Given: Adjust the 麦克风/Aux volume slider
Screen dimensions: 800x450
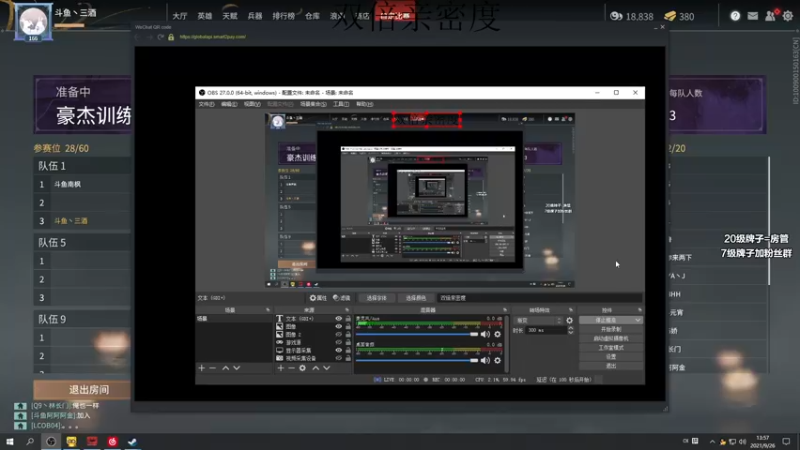Looking at the screenshot, I should tap(417, 334).
